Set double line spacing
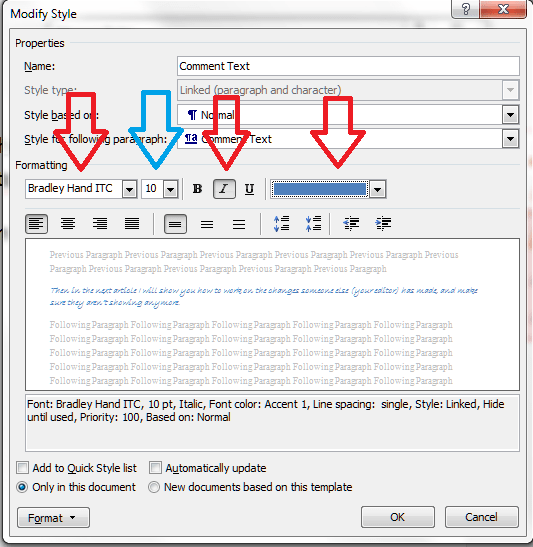This screenshot has width=533, height=547. pos(239,224)
